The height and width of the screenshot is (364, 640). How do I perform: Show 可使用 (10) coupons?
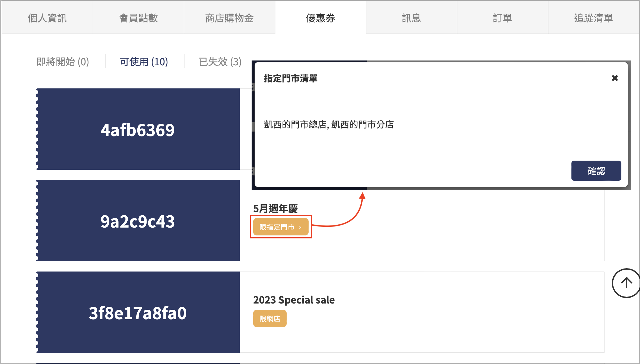[144, 62]
